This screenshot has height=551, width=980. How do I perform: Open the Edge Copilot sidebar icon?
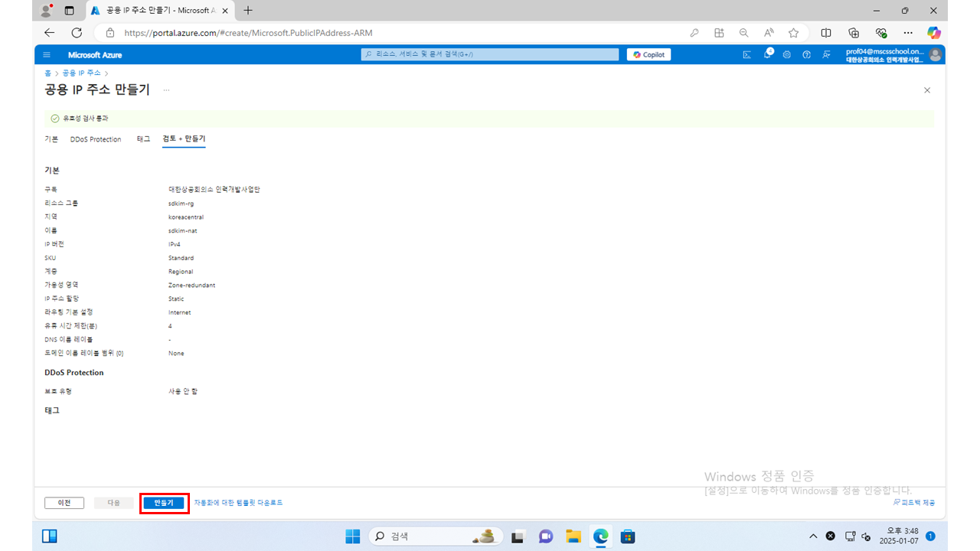933,33
